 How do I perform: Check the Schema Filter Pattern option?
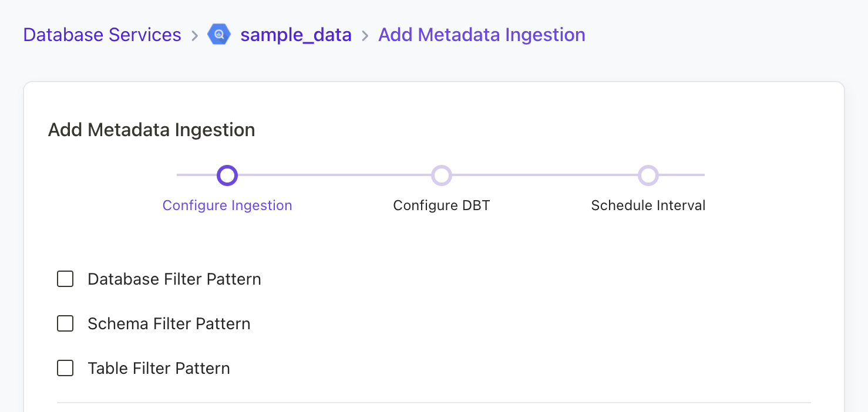click(65, 323)
